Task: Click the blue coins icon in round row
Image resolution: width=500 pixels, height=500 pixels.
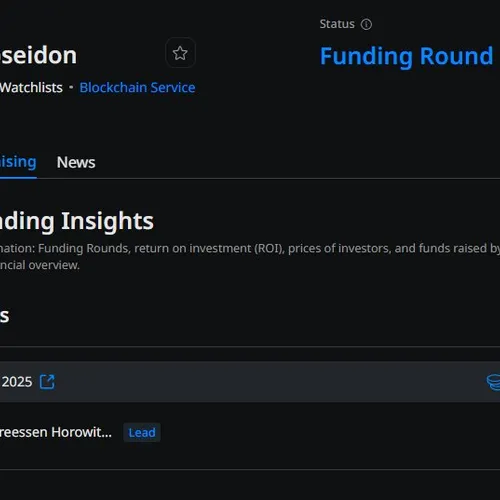Action: pyautogui.click(x=493, y=382)
